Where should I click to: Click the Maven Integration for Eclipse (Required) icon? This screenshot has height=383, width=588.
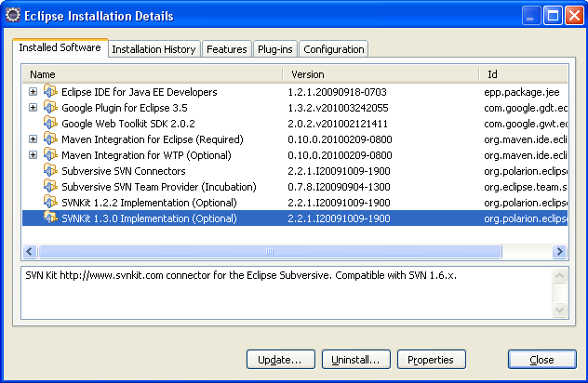pyautogui.click(x=50, y=139)
